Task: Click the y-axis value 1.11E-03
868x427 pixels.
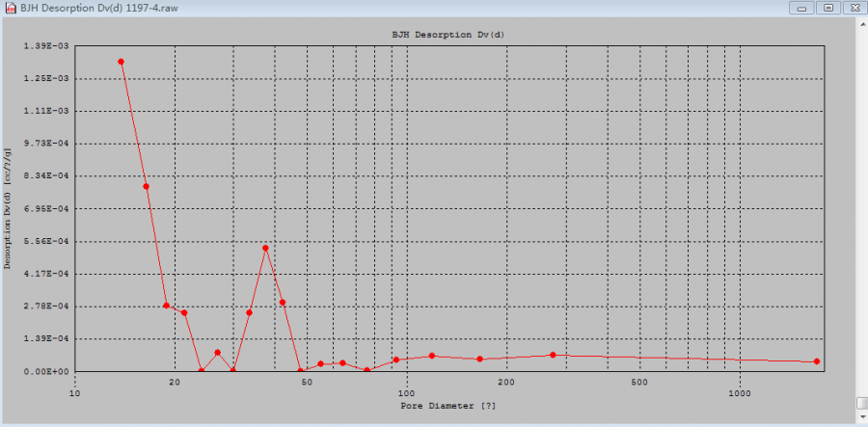Action: [x=46, y=111]
